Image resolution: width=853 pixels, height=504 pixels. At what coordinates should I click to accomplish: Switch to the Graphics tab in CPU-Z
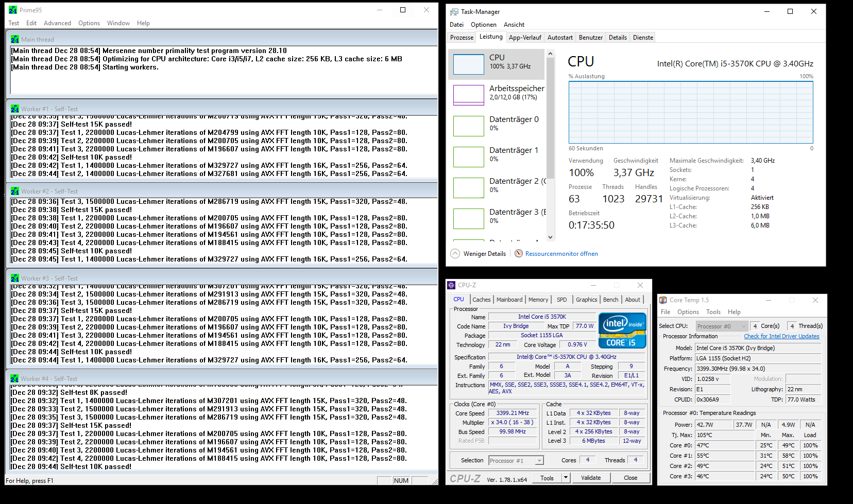[x=587, y=300]
